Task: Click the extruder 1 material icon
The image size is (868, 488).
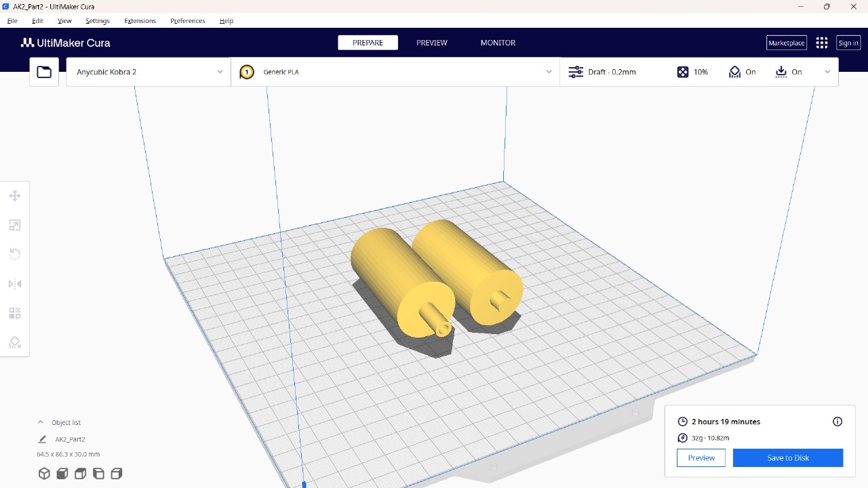Action: [x=247, y=72]
